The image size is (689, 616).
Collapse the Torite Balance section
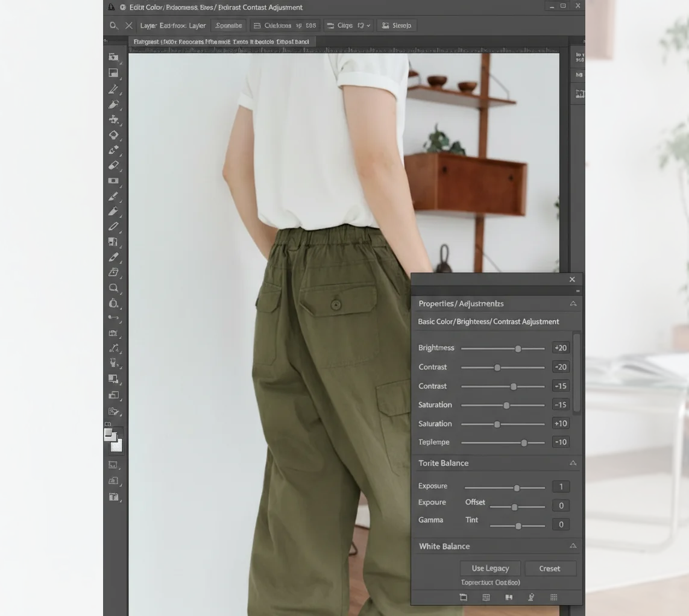point(573,463)
